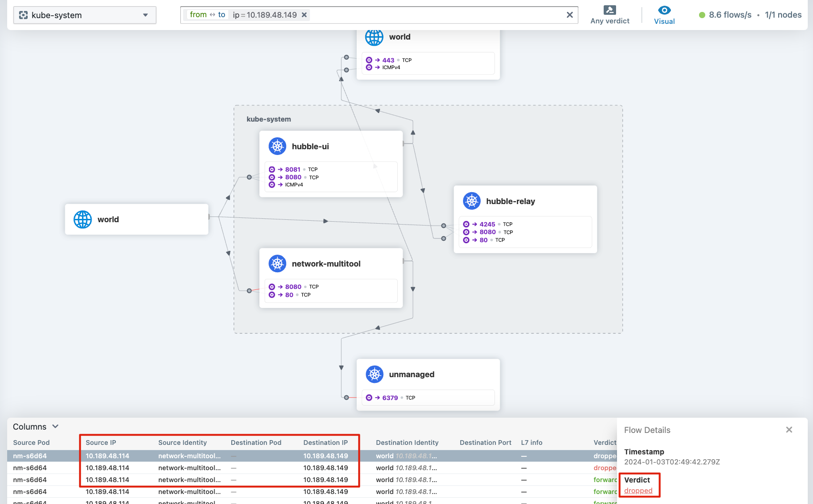Select the first highlighted nm-s6d64 flow row

(312, 456)
